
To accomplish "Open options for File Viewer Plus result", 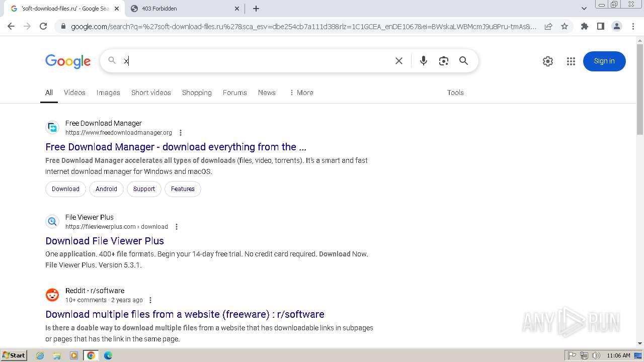I will pyautogui.click(x=177, y=227).
